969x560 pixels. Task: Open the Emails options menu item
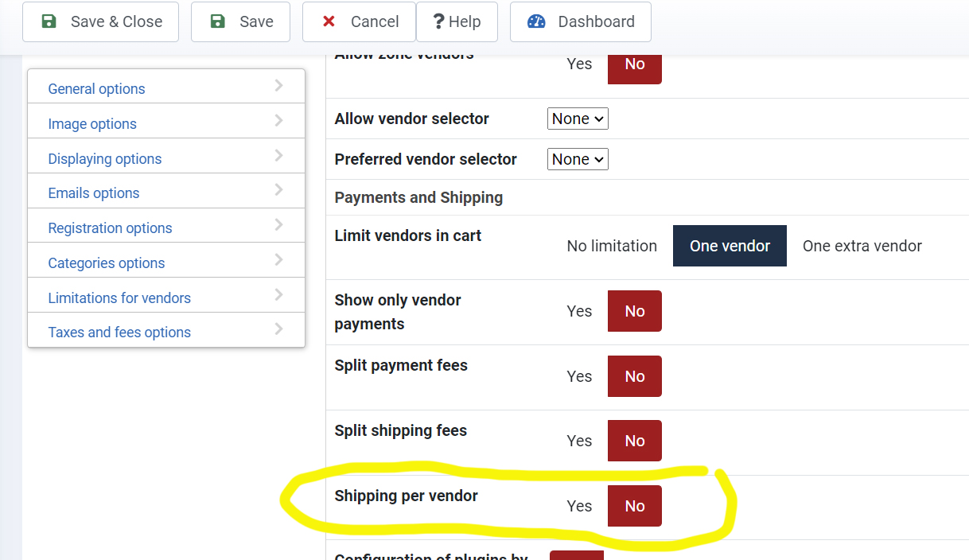pyautogui.click(x=94, y=193)
